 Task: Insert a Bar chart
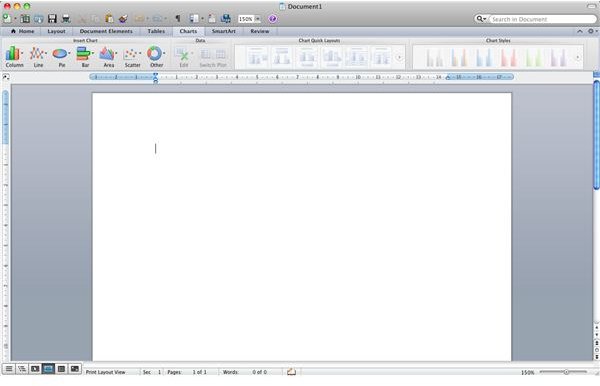tap(85, 57)
